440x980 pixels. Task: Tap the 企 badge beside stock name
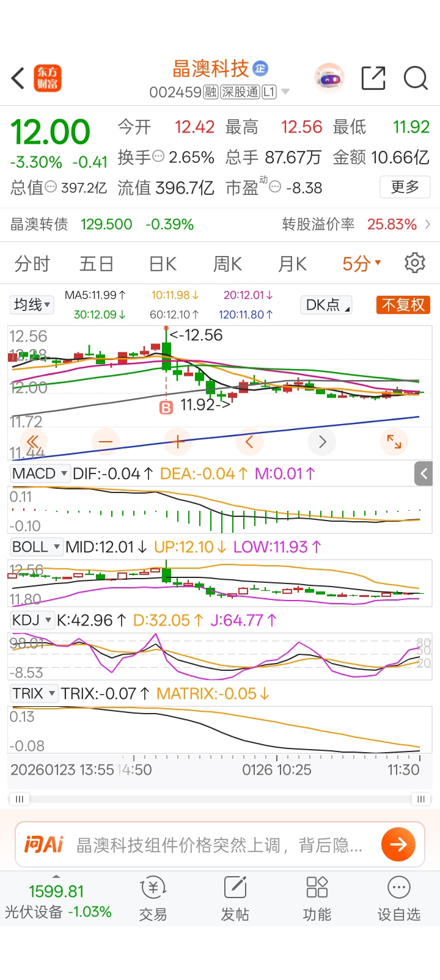pyautogui.click(x=260, y=68)
